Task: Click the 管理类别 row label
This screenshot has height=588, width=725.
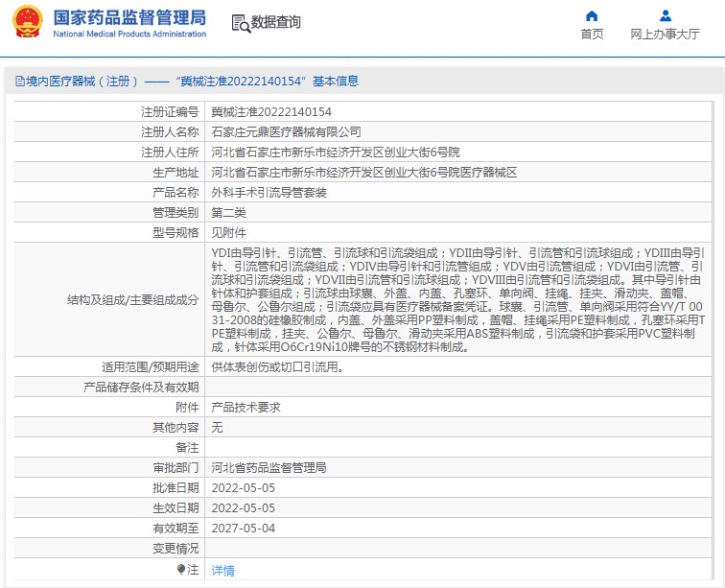Action: [175, 212]
